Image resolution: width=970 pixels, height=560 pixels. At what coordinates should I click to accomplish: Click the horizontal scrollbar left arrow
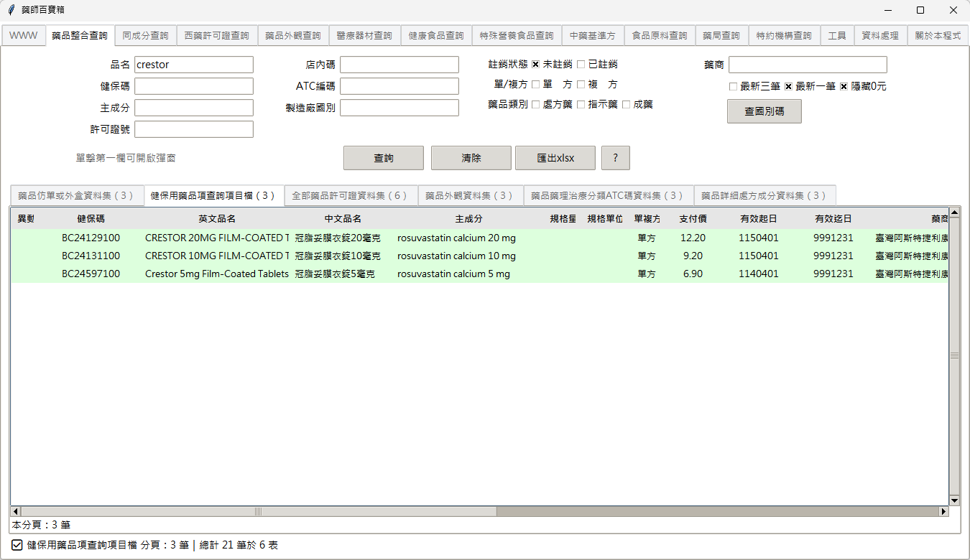(15, 512)
